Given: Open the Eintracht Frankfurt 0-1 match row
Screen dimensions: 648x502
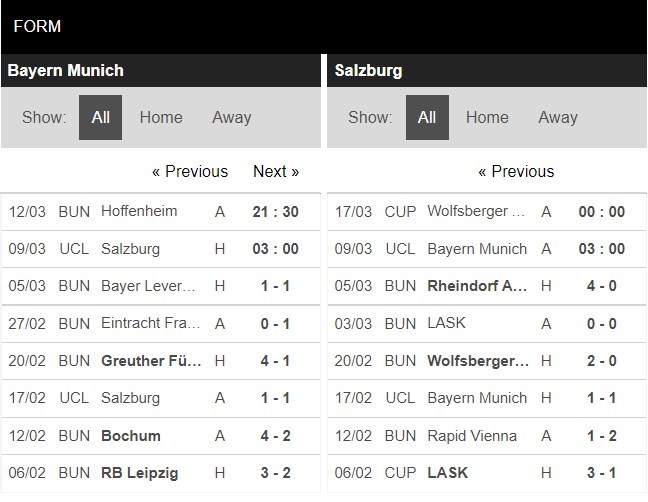Looking at the screenshot, I should [161, 324].
